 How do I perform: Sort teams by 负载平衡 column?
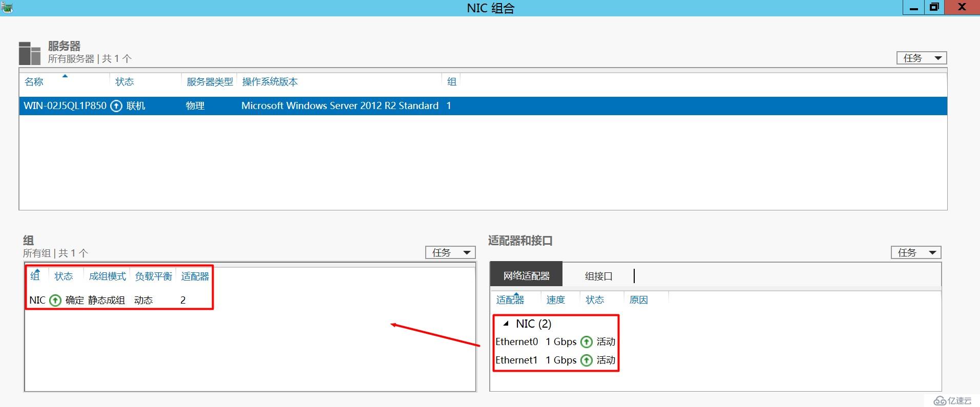(153, 276)
